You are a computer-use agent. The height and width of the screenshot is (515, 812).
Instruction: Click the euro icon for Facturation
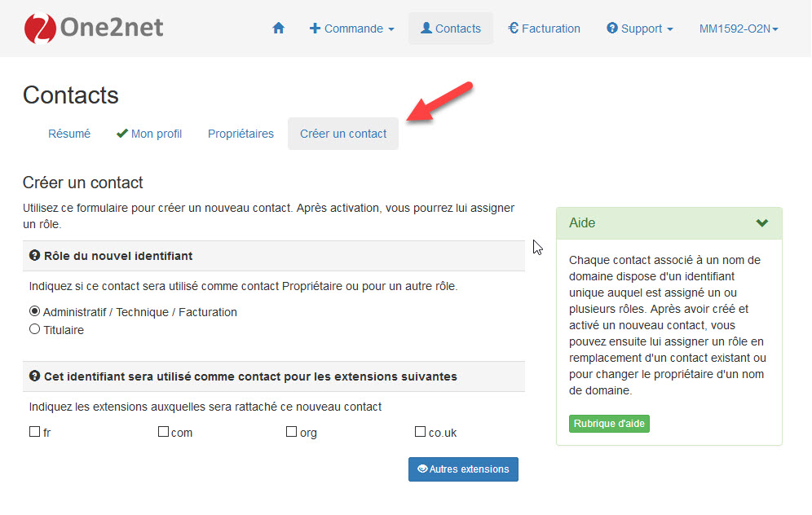pyautogui.click(x=513, y=28)
